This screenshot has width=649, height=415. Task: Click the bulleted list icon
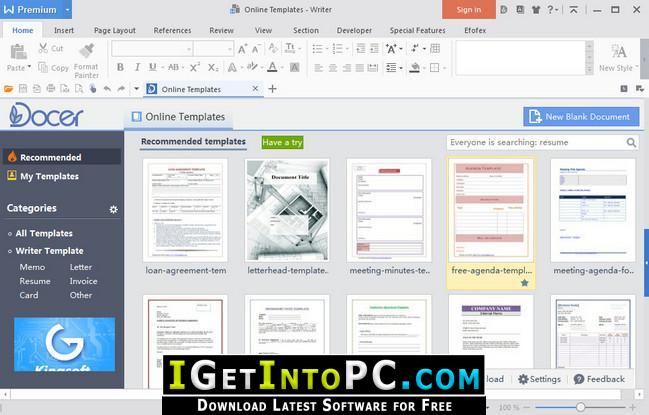(x=317, y=49)
